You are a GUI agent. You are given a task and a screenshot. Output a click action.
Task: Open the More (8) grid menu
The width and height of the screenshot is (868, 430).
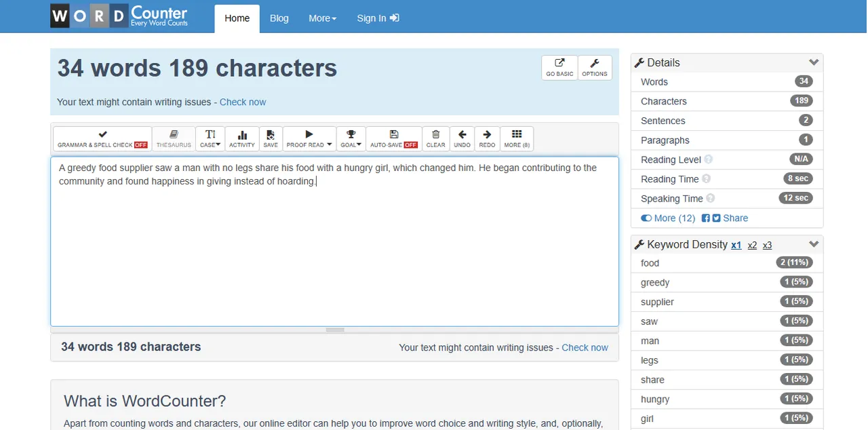[x=517, y=138]
